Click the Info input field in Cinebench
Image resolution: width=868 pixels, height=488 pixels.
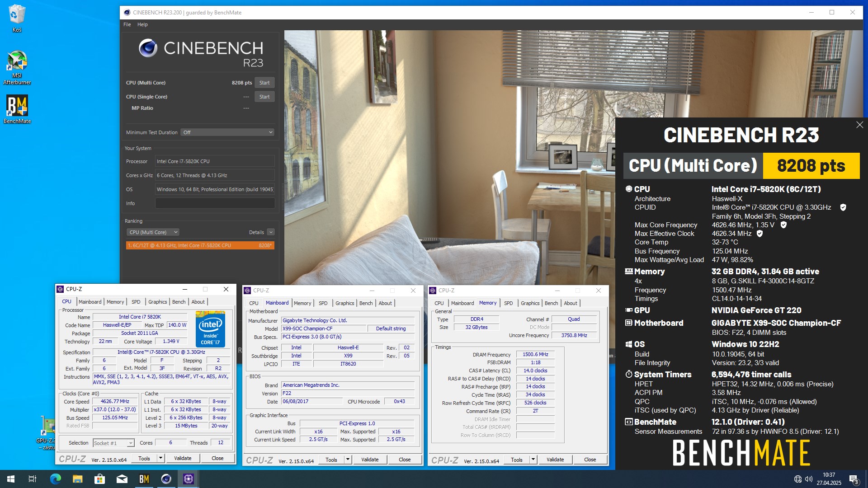pos(215,203)
